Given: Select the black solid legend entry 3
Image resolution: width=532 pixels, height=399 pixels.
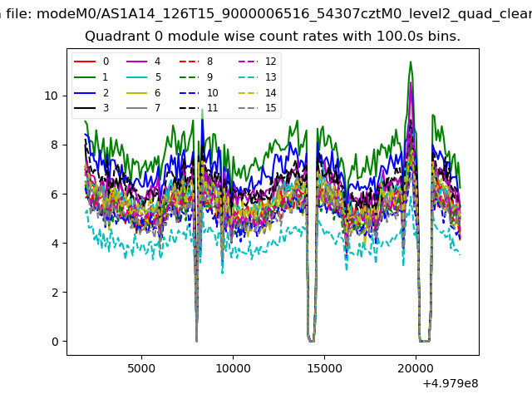Looking at the screenshot, I should [85, 108].
